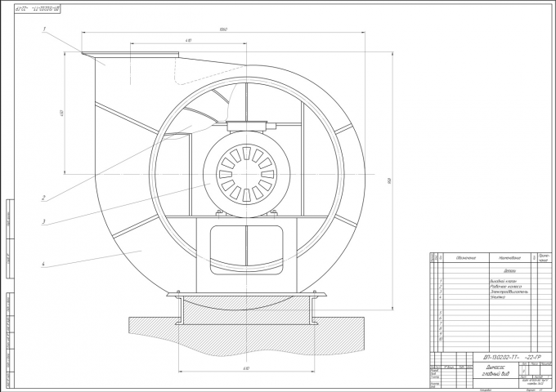Select callout number 1 near the outlet

[x=44, y=29]
